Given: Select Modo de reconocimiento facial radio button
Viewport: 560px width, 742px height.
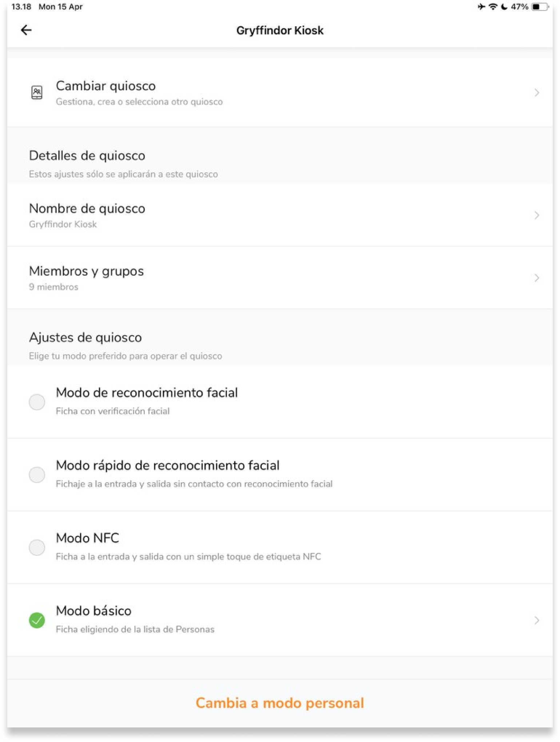Looking at the screenshot, I should tap(37, 402).
